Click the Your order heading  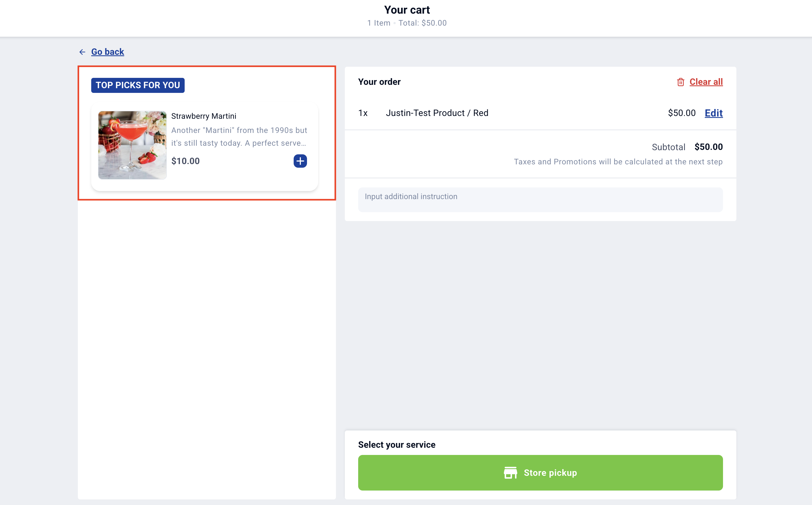click(x=379, y=82)
